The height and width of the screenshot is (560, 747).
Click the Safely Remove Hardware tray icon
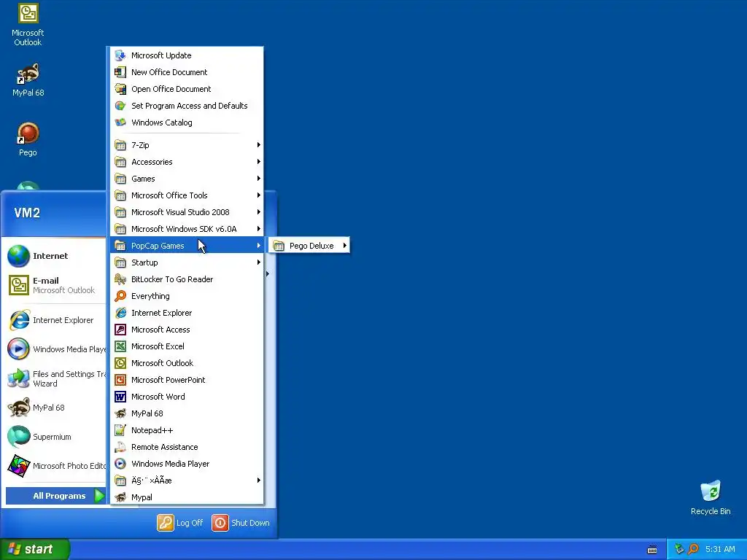coord(679,549)
